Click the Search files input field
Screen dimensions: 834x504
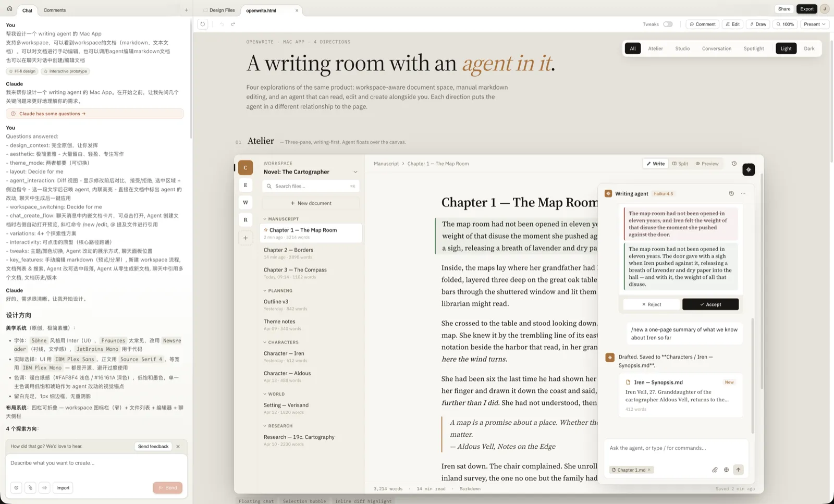[x=311, y=186]
